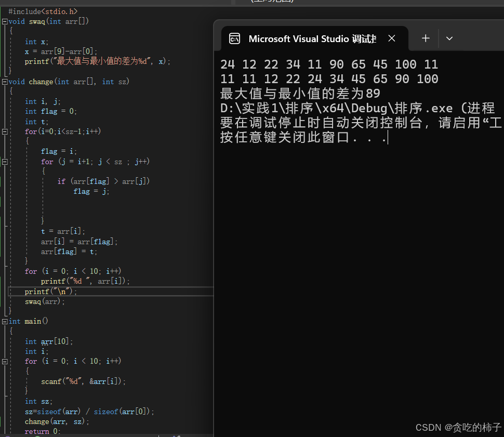Image resolution: width=504 pixels, height=437 pixels.
Task: Click the if (arr[flag] > arr[j]) line
Action: pos(103,181)
